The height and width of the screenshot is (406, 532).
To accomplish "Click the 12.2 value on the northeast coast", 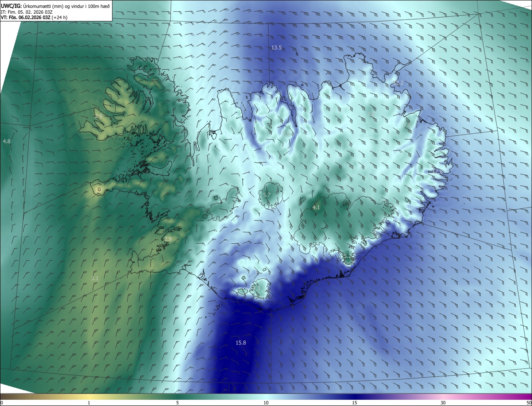I will pyautogui.click(x=398, y=83).
